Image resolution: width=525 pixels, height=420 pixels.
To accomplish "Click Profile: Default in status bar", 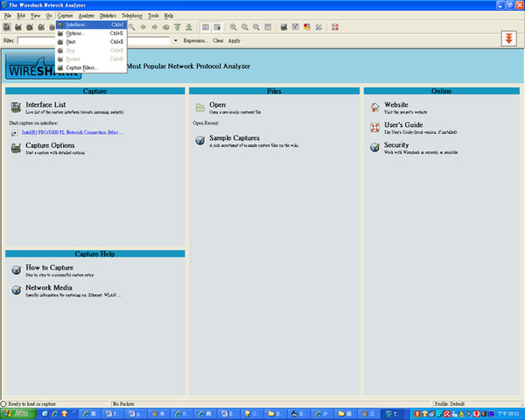I will point(450,404).
